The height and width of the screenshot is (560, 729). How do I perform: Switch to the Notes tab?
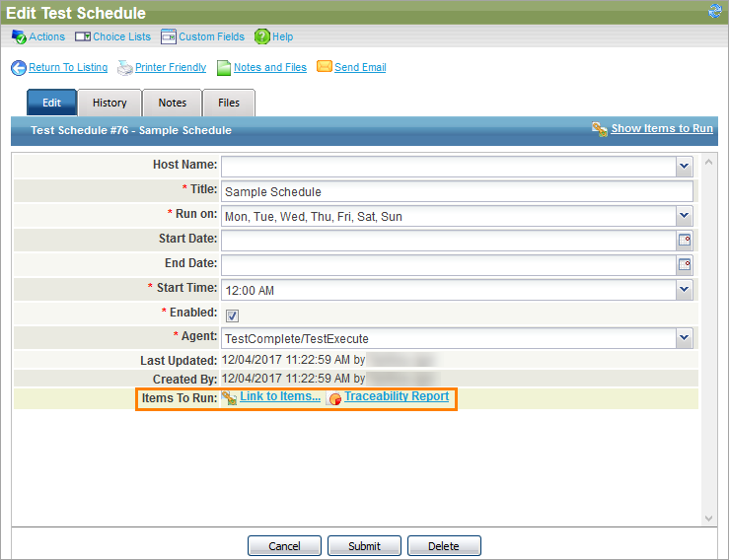[173, 103]
